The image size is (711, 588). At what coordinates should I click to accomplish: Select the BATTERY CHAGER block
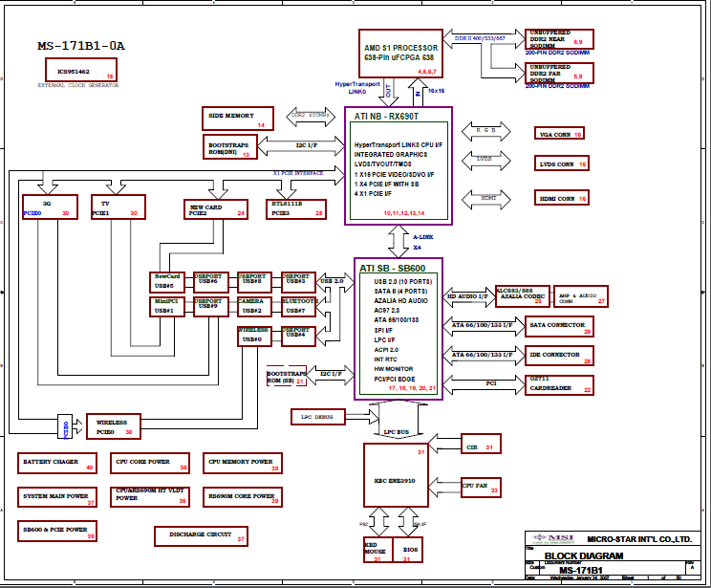[57, 464]
